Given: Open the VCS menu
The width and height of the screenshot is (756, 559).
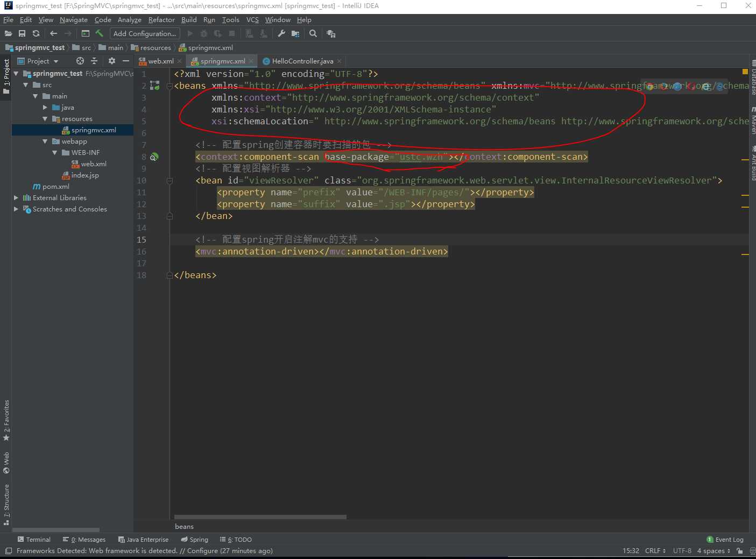Looking at the screenshot, I should 252,20.
